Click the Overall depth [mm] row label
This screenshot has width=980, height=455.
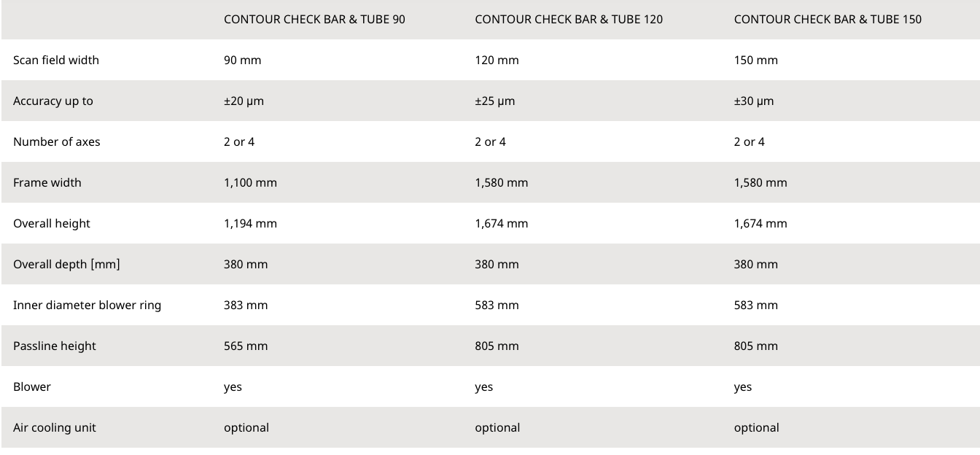pyautogui.click(x=66, y=265)
